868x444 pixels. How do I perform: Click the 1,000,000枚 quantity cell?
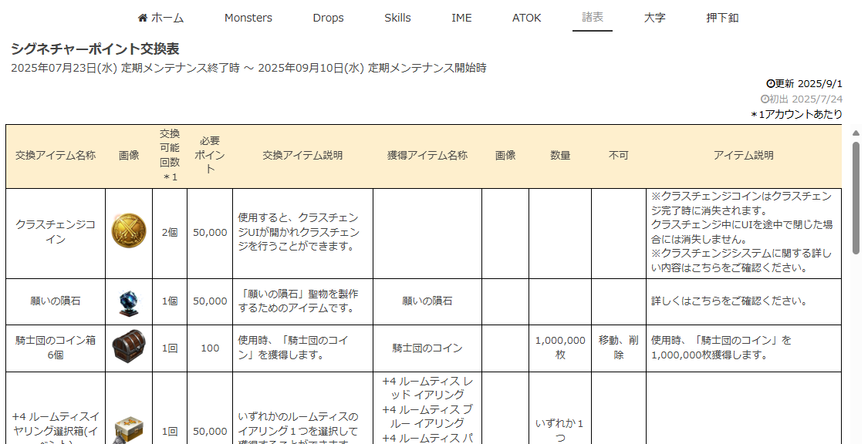(x=560, y=348)
